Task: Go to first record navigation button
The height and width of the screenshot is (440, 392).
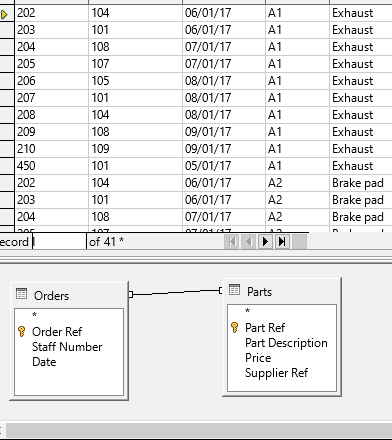Action: pos(232,242)
